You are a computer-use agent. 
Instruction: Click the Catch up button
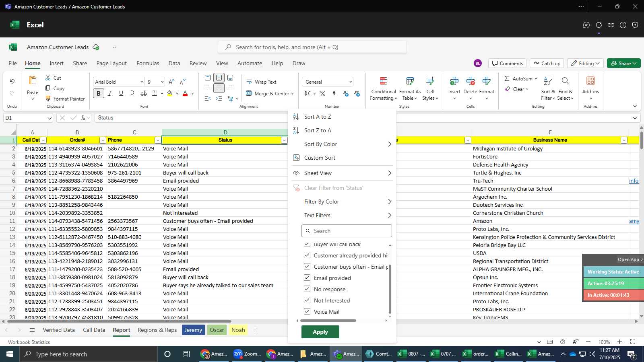[x=547, y=63]
